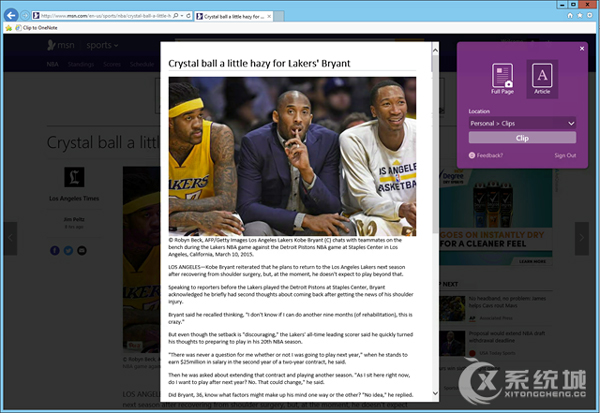Select the Full Page clipping mode
Image resolution: width=600 pixels, height=413 pixels.
tap(502, 79)
